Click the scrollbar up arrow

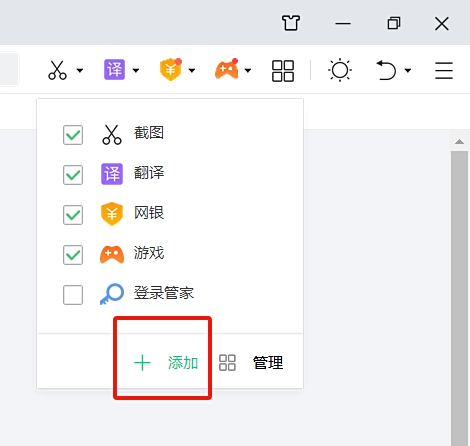(x=459, y=142)
